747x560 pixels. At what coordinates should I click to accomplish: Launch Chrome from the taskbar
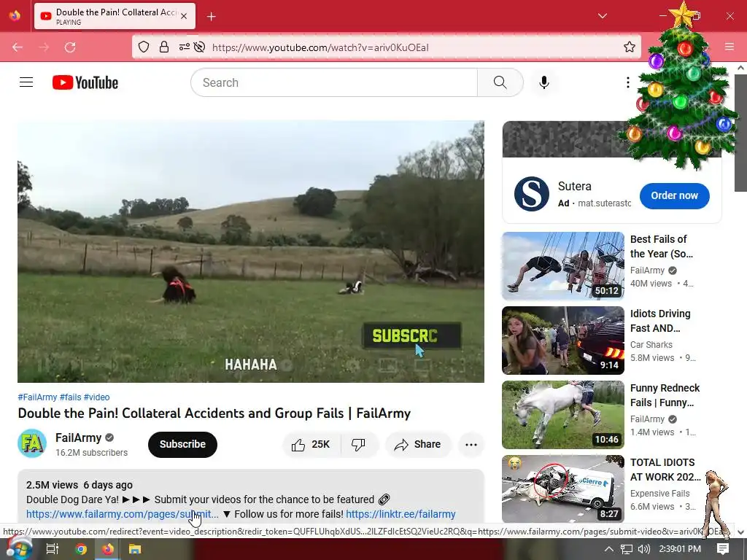click(81, 549)
